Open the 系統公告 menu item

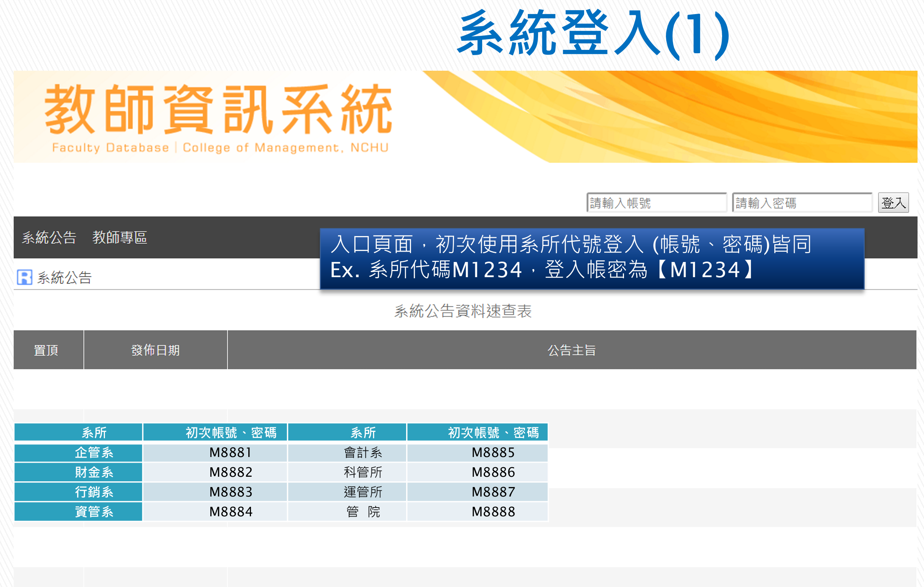[49, 238]
